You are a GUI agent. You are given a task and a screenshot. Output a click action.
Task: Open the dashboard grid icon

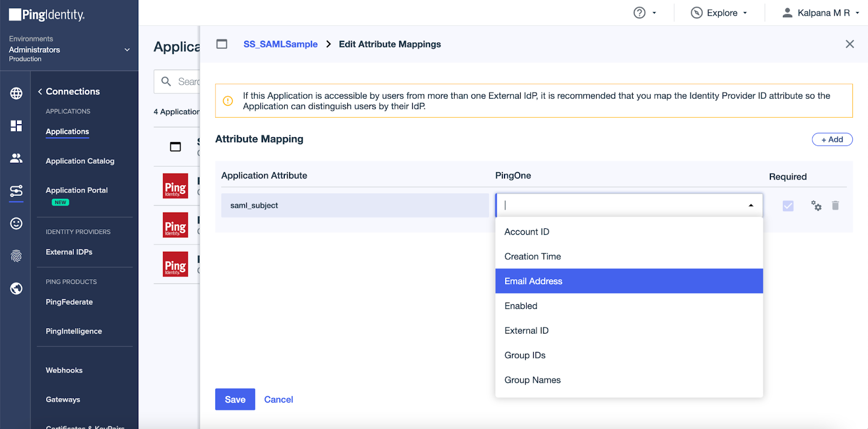tap(16, 126)
